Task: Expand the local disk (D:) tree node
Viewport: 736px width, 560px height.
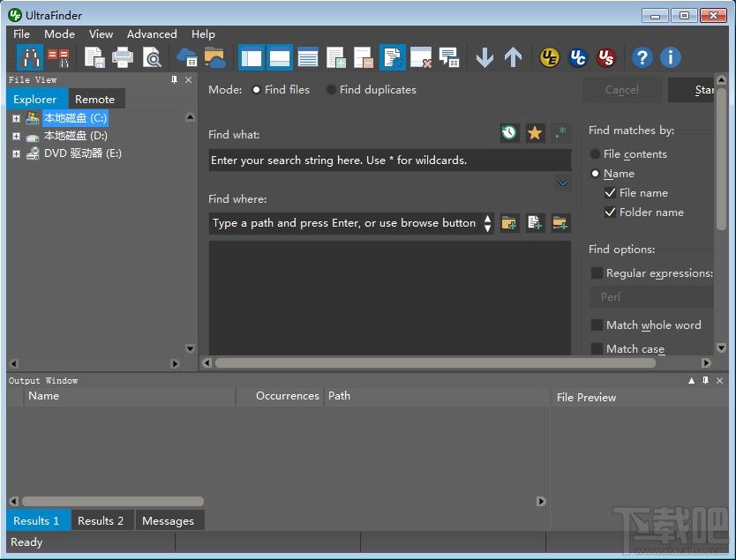Action: tap(16, 137)
